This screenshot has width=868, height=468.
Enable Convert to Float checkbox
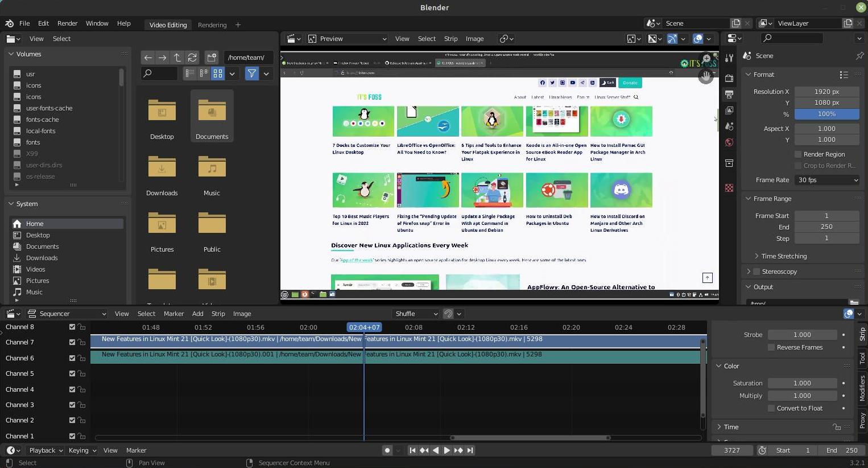pyautogui.click(x=771, y=408)
